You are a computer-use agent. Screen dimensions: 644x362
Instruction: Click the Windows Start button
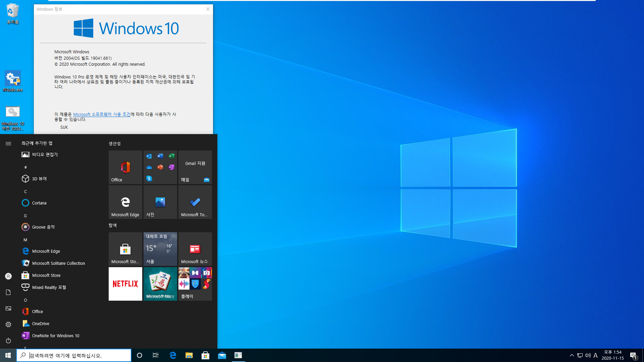coord(8,355)
